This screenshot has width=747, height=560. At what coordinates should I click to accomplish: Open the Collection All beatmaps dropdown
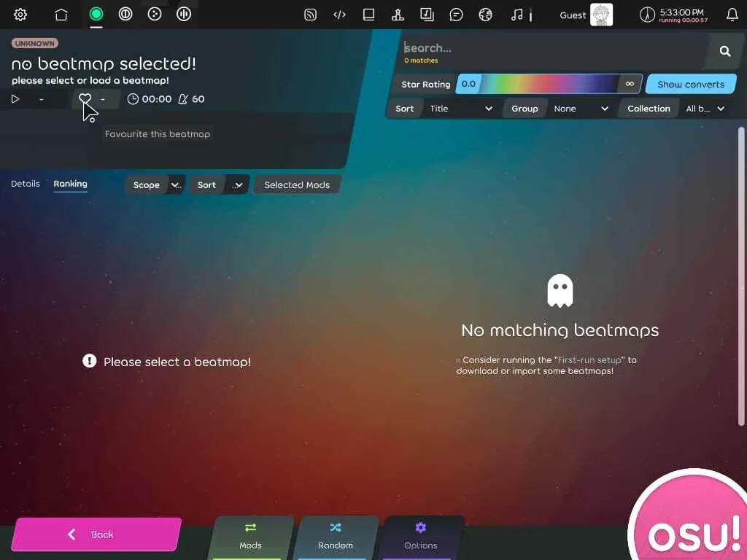(x=705, y=109)
